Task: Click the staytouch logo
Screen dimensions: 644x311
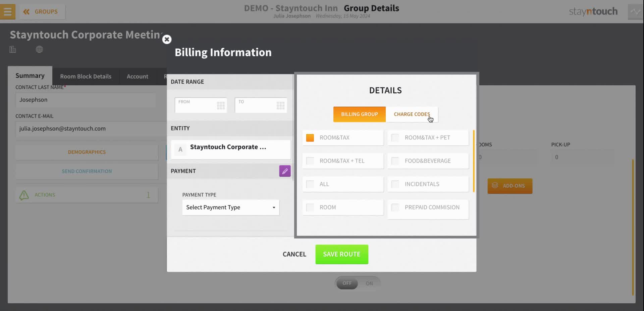Action: coord(593,11)
